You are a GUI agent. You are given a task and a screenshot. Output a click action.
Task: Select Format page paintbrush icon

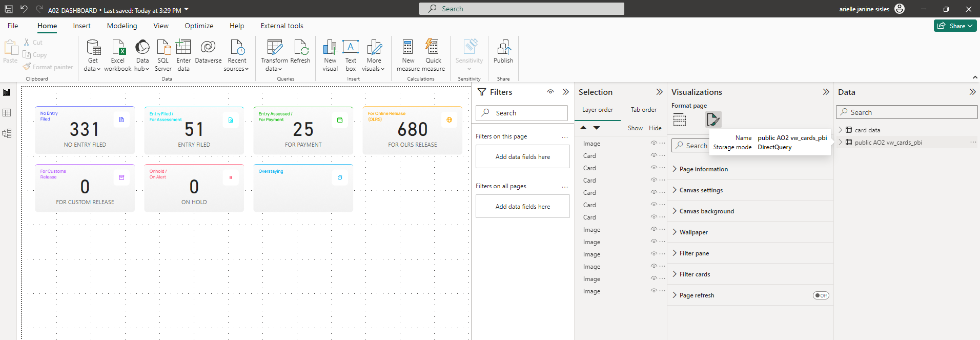coord(713,119)
